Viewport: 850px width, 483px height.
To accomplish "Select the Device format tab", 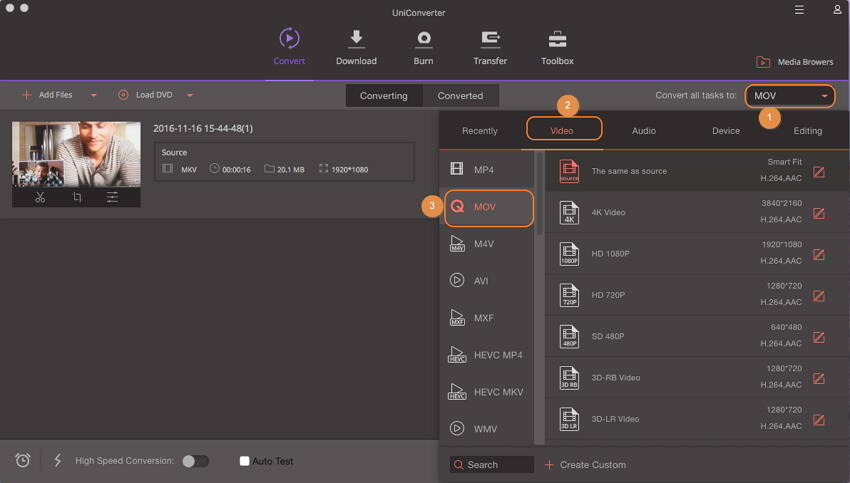I will [x=726, y=131].
